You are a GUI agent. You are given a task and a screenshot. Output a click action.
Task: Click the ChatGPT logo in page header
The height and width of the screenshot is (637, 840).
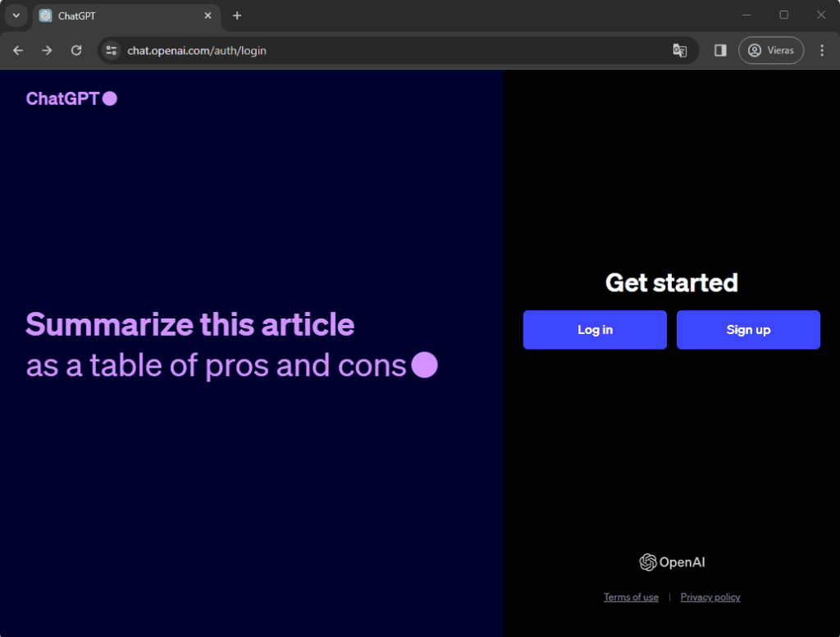coord(71,99)
